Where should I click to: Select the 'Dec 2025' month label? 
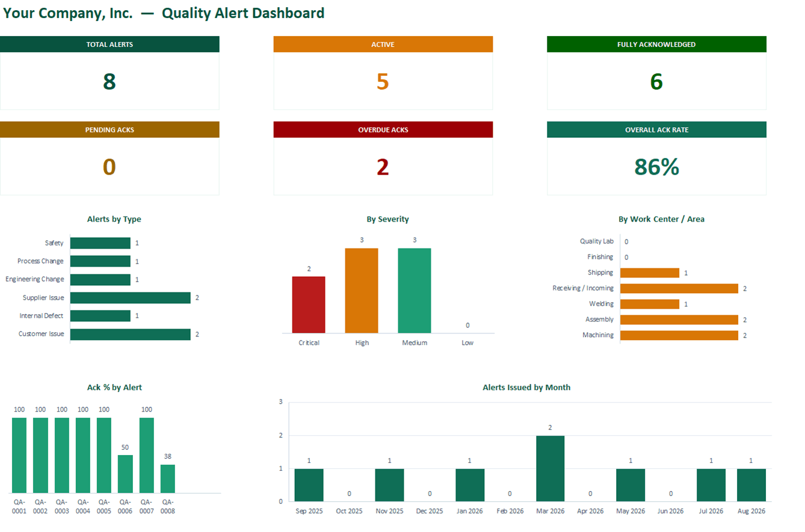[430, 511]
